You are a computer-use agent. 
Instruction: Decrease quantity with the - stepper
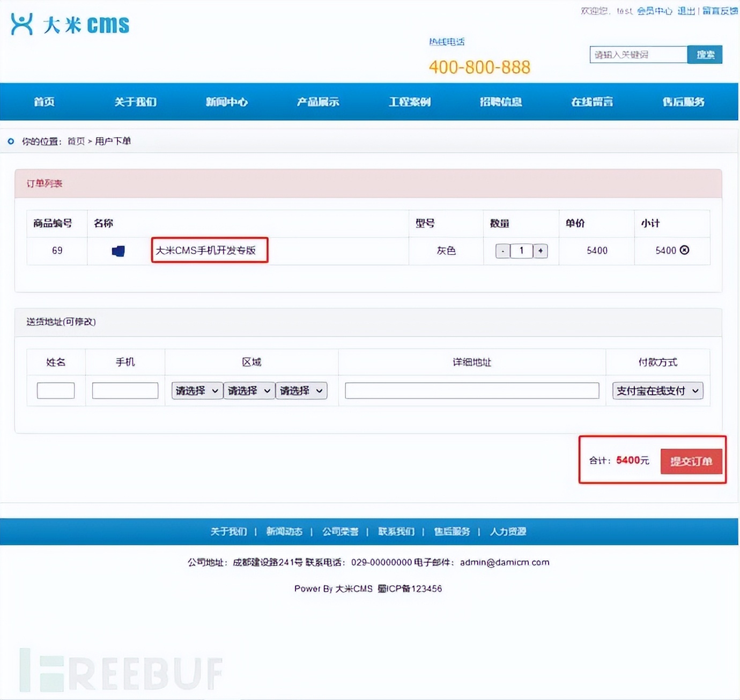click(502, 250)
